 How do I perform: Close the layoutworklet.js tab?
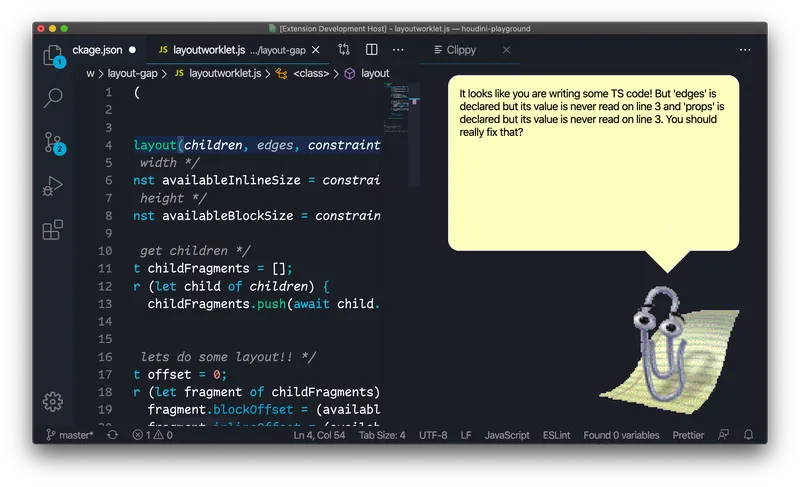point(316,50)
